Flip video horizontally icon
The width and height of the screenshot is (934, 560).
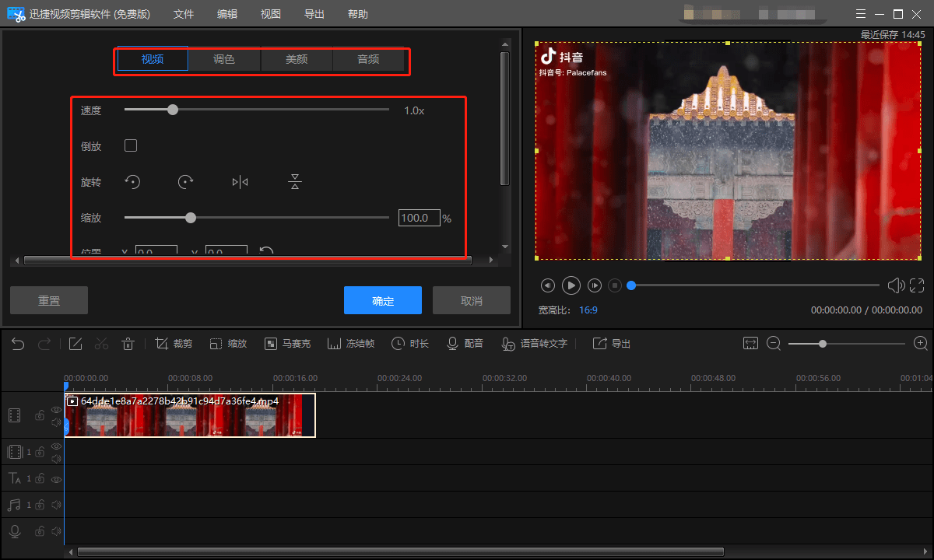pos(240,182)
